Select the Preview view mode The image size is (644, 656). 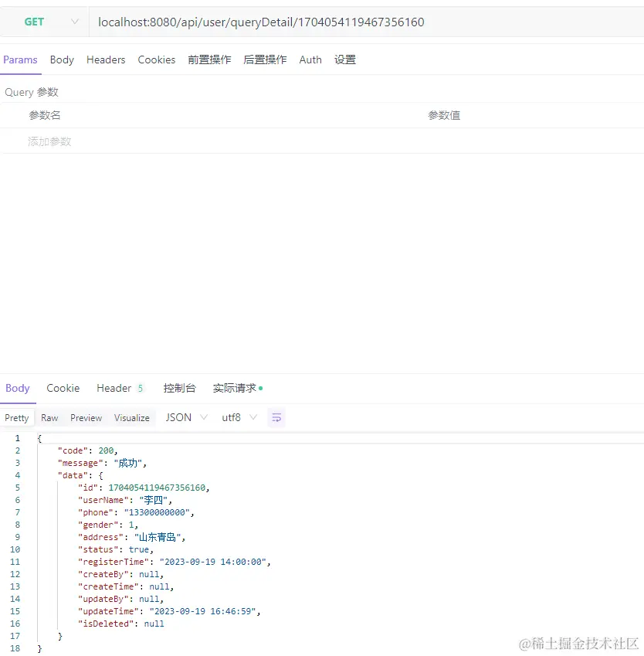tap(86, 418)
